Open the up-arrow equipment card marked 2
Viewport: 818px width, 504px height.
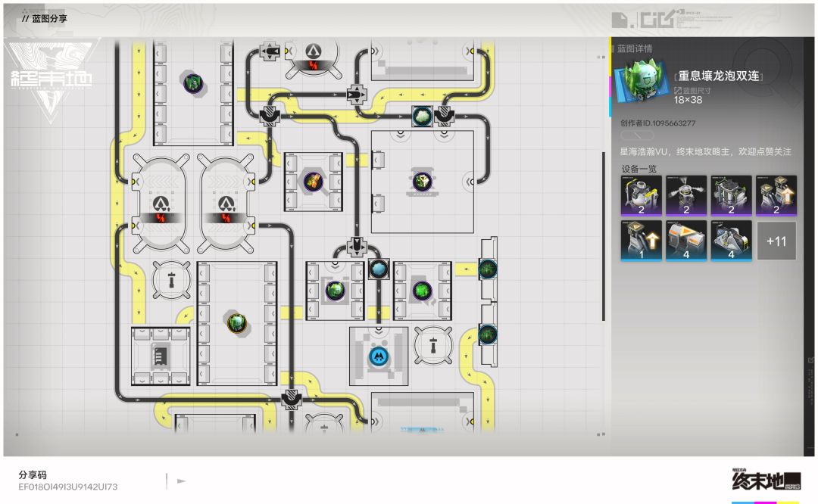[776, 195]
